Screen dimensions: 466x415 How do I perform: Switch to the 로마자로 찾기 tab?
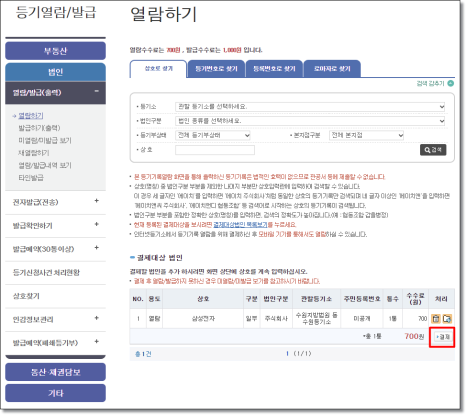[332, 69]
